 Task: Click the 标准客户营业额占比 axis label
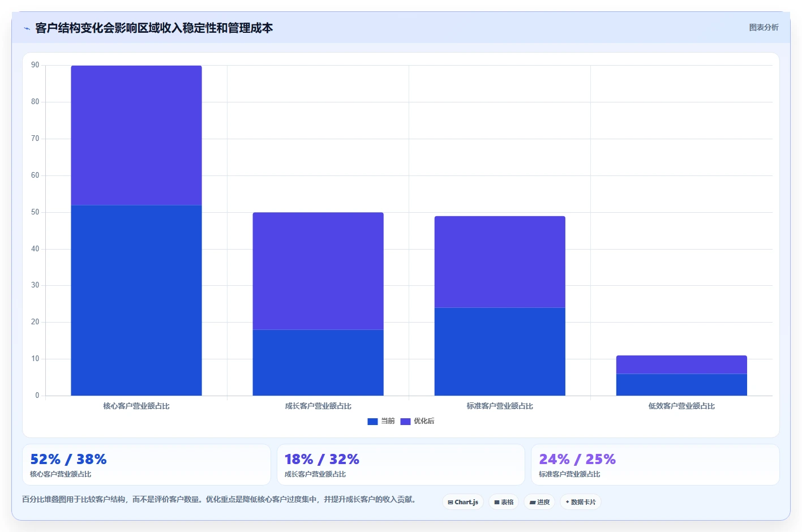pyautogui.click(x=500, y=406)
